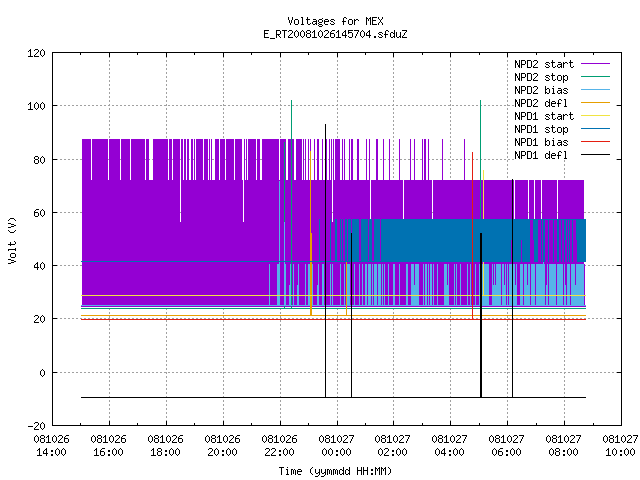Click the x-axis tick 081027 06:00
Image resolution: width=640 pixels, height=480 pixels.
pyautogui.click(x=507, y=446)
